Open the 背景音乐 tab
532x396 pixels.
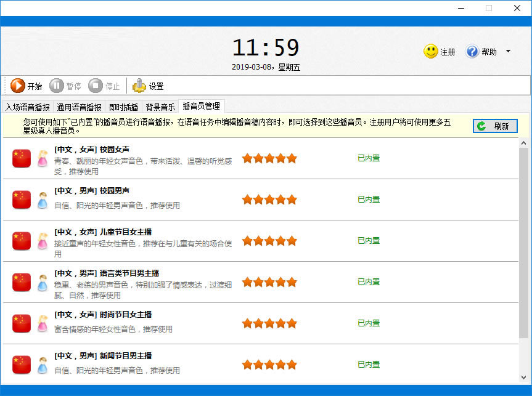tap(160, 107)
